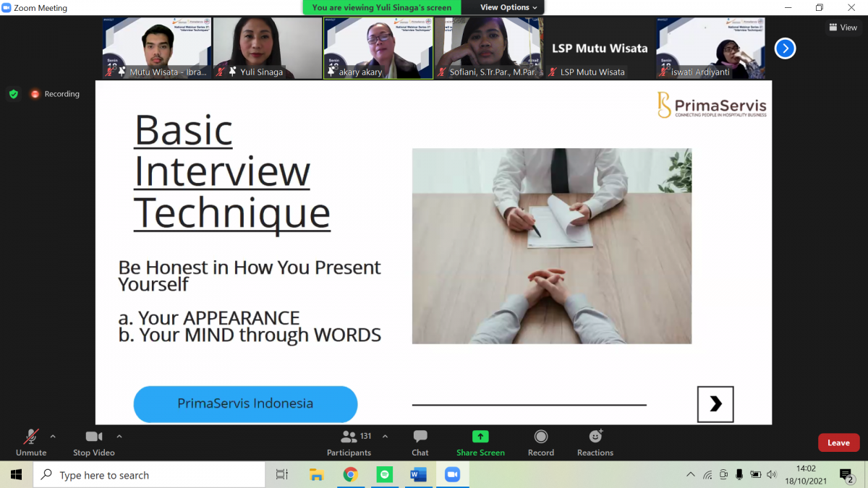Open the Reactions menu

(595, 442)
